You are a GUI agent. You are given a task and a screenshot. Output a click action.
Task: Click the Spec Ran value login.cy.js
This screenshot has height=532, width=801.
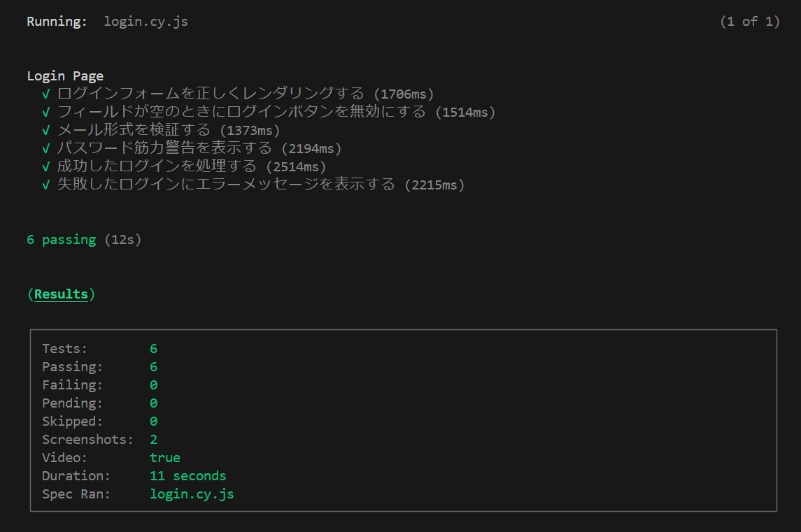(192, 494)
